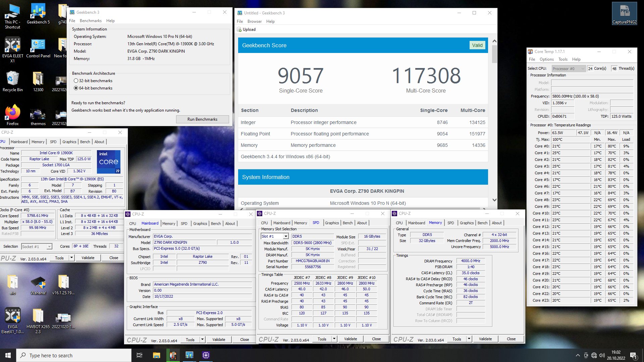Image resolution: width=644 pixels, height=362 pixels.
Task: Open Socket #1 selection dropdown
Action: coord(37,246)
